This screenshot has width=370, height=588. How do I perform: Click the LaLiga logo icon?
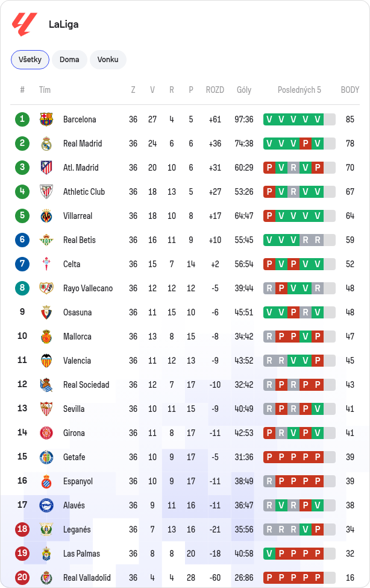coord(25,24)
